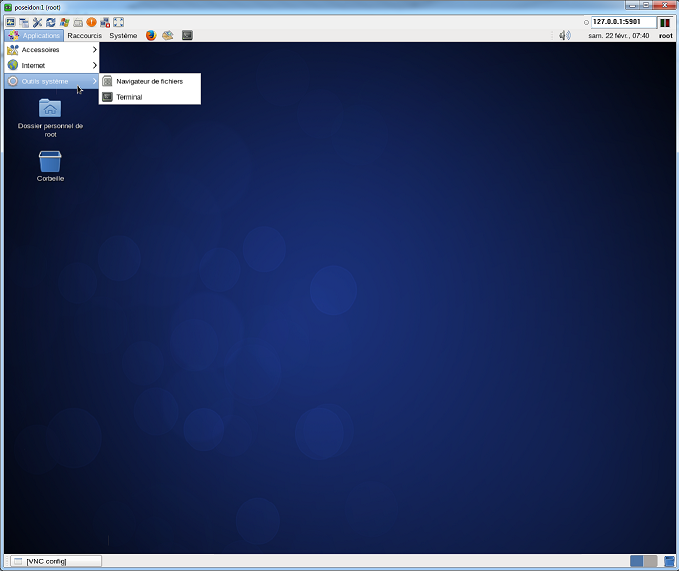Click the Windows Start key toolbar icon

click(x=64, y=21)
